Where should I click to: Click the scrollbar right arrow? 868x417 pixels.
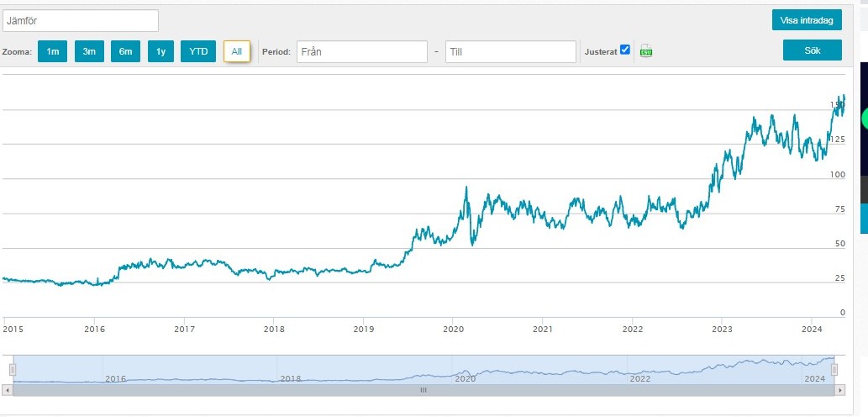pos(840,390)
